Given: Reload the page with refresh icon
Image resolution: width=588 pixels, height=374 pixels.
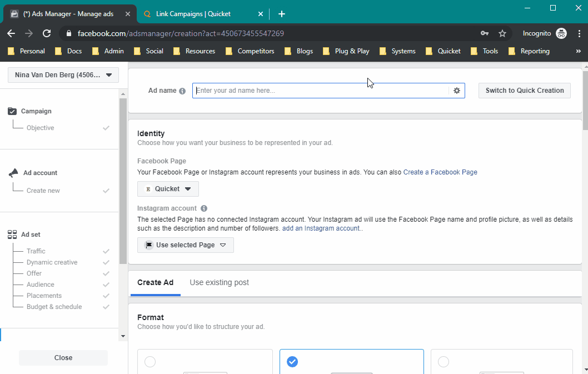Looking at the screenshot, I should pyautogui.click(x=47, y=33).
